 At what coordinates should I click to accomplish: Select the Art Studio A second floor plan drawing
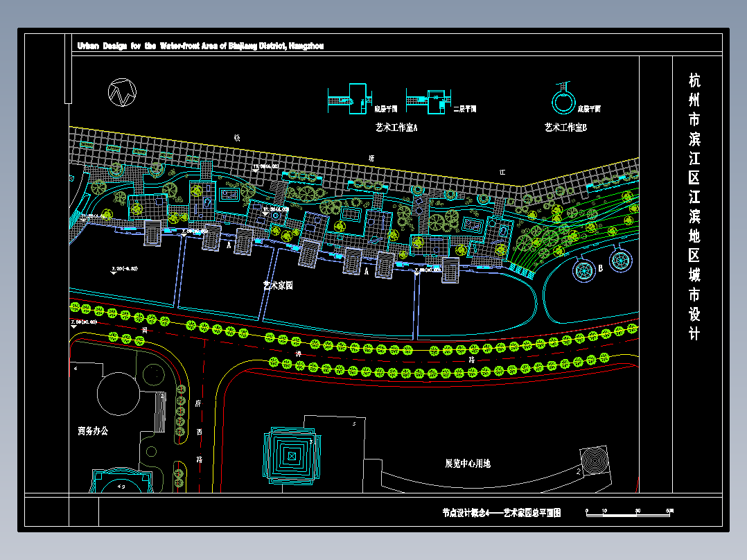[x=428, y=101]
